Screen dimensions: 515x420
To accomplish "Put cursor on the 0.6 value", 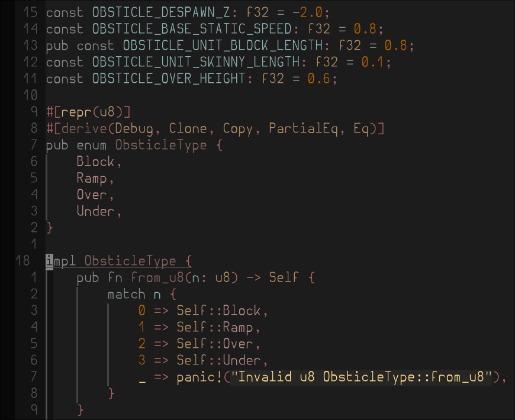I will (323, 78).
